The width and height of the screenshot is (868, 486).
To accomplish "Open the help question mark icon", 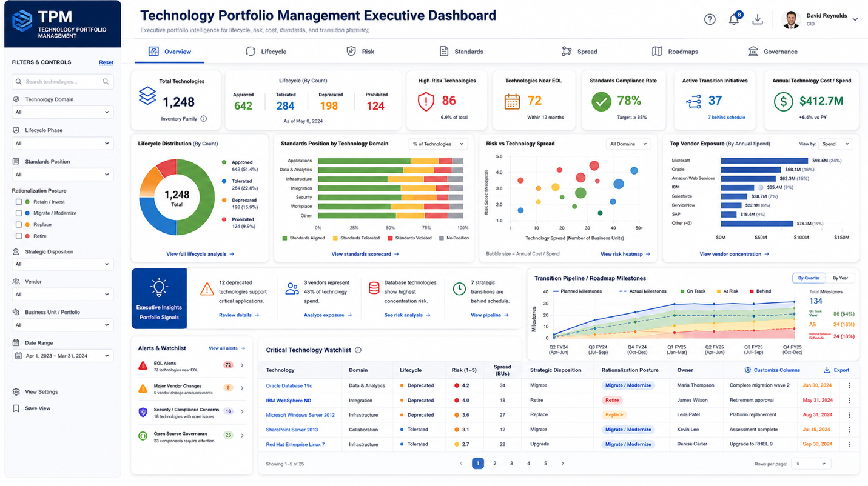I will (710, 19).
